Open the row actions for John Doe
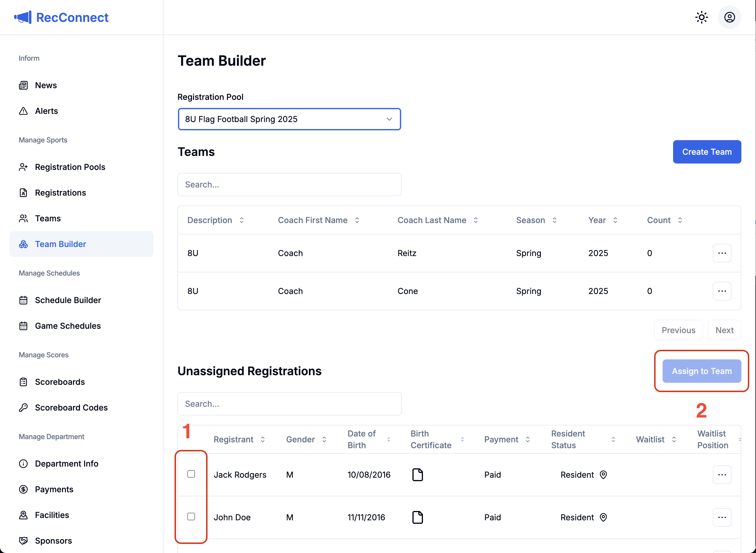 pyautogui.click(x=722, y=517)
